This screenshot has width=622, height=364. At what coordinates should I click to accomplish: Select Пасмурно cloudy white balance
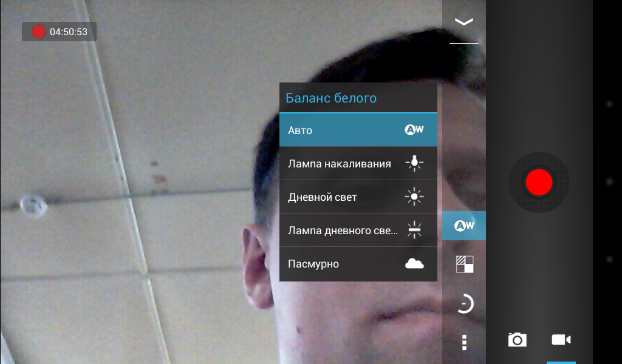358,264
